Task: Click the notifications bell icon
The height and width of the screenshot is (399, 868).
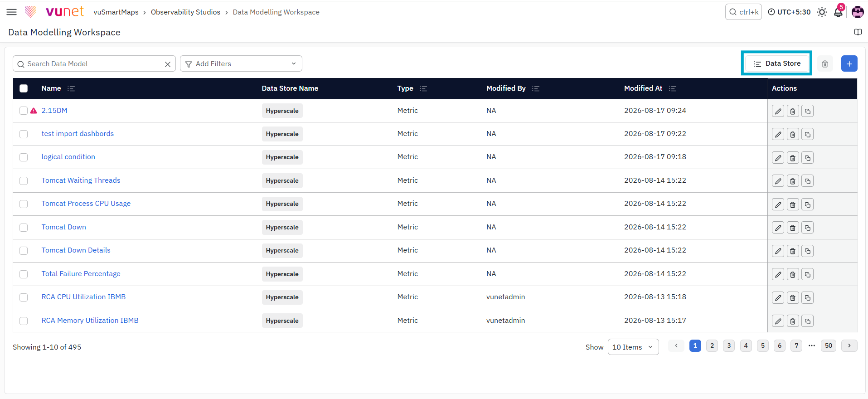Action: [838, 12]
